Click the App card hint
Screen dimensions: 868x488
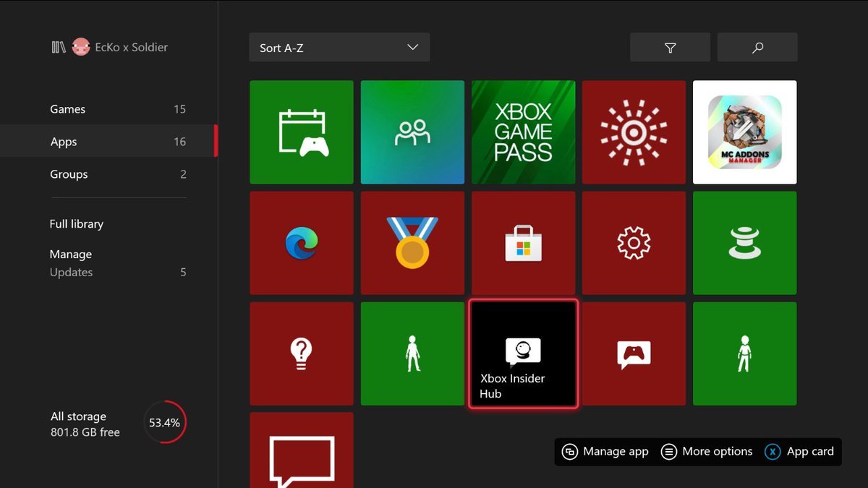coord(800,451)
